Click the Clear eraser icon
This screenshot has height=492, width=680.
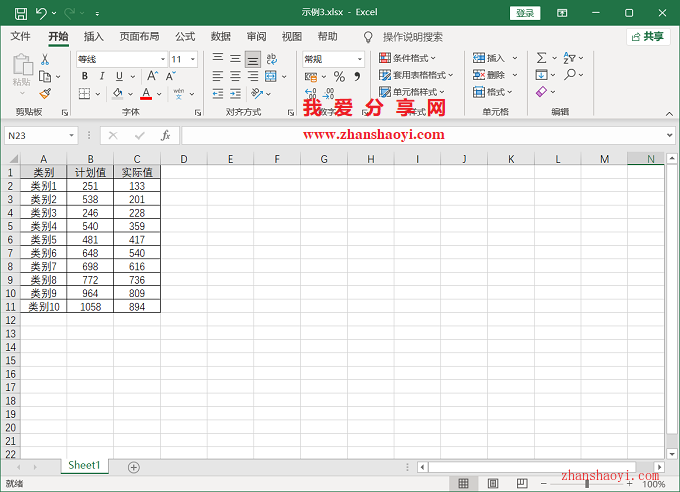point(541,92)
